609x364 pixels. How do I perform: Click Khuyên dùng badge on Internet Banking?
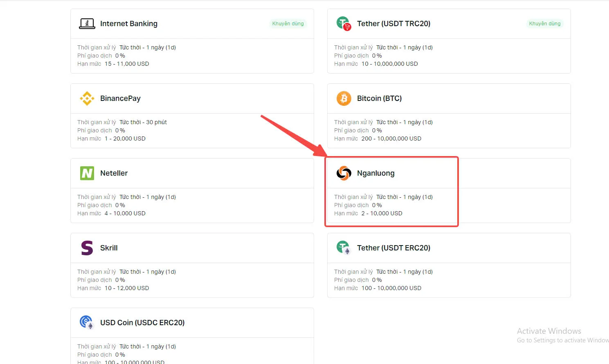pos(288,24)
